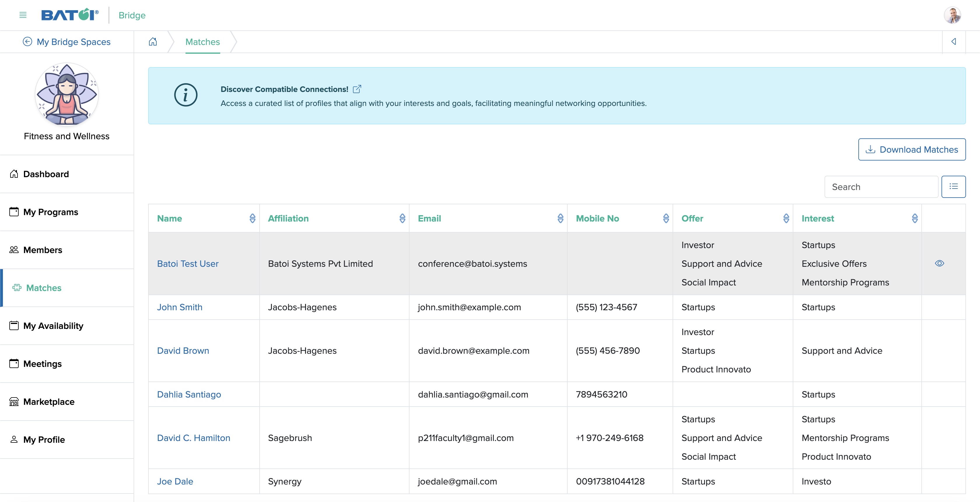
Task: View Batoi Test User with eye icon
Action: [939, 263]
